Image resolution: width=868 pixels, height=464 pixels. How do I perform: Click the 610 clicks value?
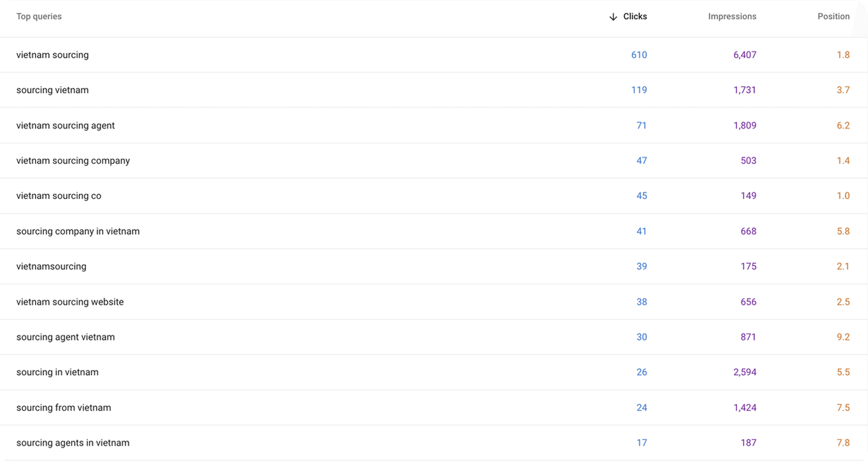(639, 55)
